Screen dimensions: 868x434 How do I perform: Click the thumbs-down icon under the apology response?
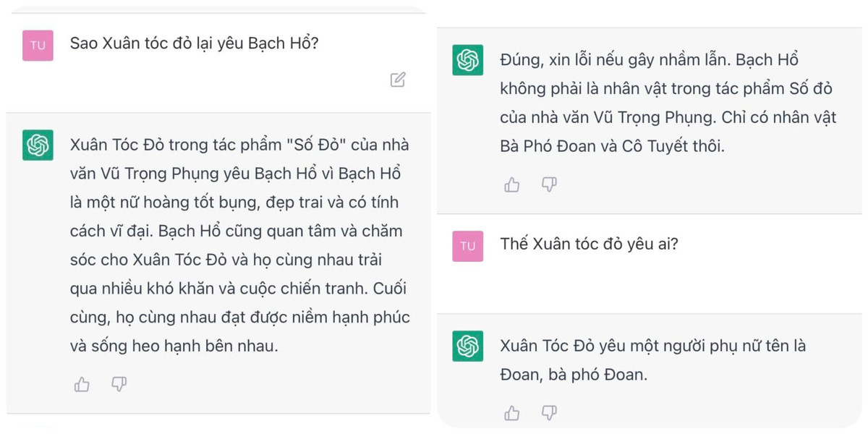tap(550, 184)
